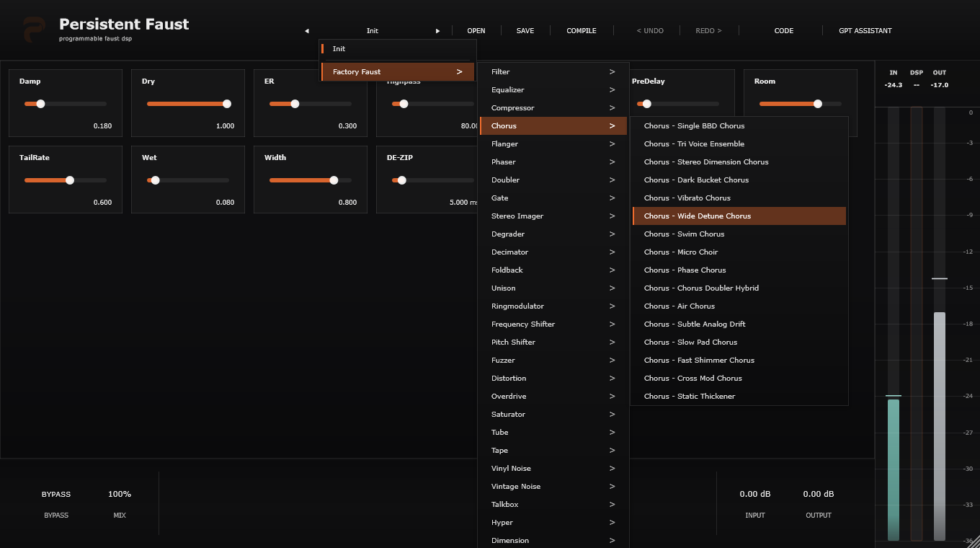Expand the Doubler category submenu
Viewport: 980px width, 548px height.
553,180
